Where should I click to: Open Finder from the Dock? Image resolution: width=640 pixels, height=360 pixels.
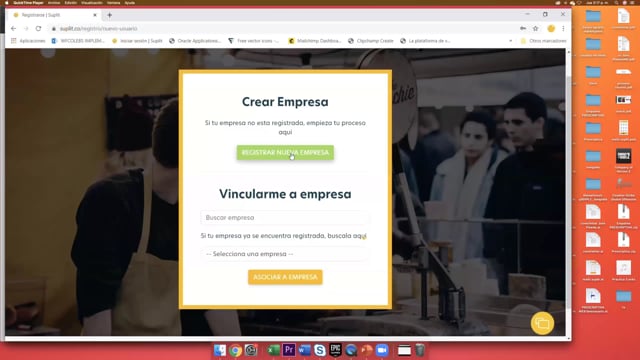point(220,350)
